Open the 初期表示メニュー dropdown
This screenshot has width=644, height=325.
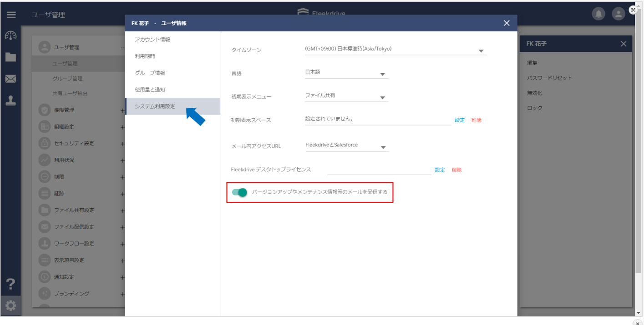pyautogui.click(x=346, y=96)
